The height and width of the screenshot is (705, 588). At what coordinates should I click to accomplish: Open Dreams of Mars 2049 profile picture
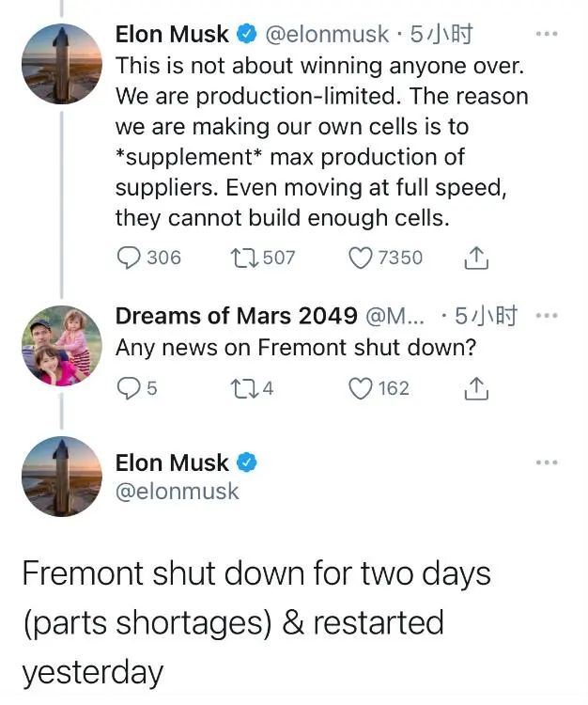62,345
